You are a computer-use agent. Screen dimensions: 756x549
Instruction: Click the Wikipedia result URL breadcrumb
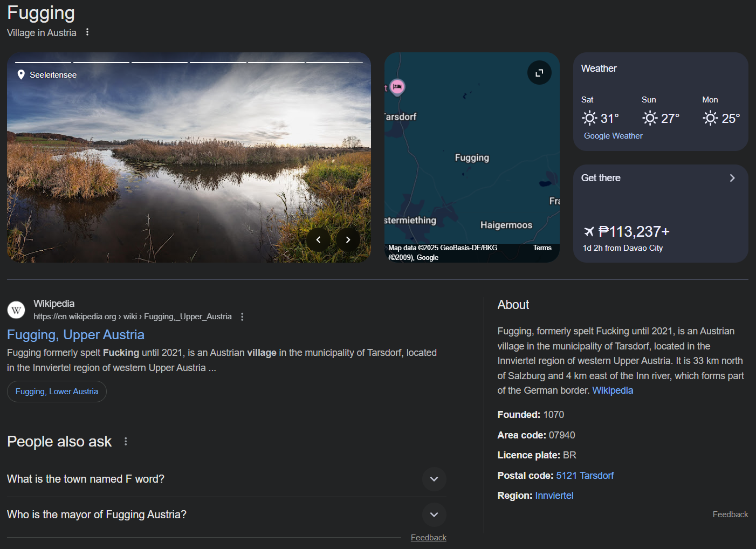pos(133,317)
